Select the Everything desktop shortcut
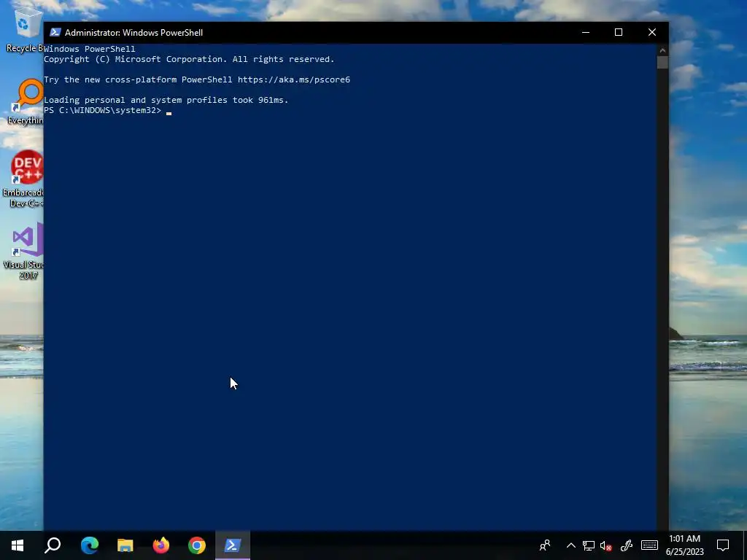The width and height of the screenshot is (747, 560). click(x=25, y=101)
